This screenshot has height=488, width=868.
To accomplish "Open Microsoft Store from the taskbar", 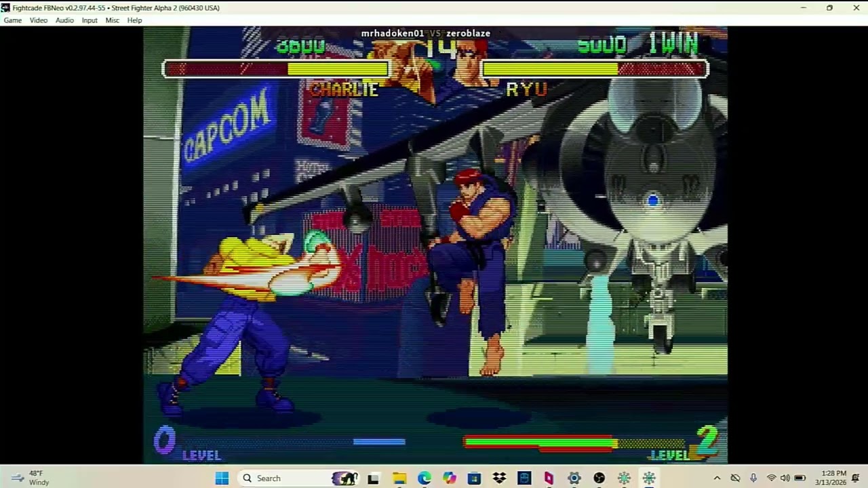I will click(x=475, y=479).
